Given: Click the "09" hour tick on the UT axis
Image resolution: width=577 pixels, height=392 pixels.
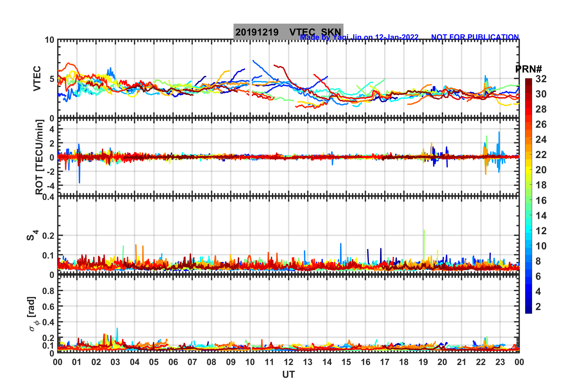Looking at the screenshot, I should pyautogui.click(x=231, y=362).
